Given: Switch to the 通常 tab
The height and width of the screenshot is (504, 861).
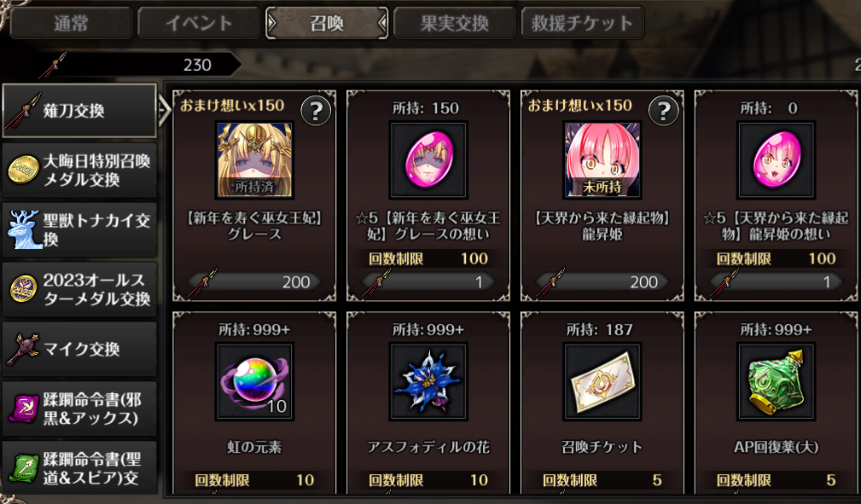Looking at the screenshot, I should [x=71, y=23].
